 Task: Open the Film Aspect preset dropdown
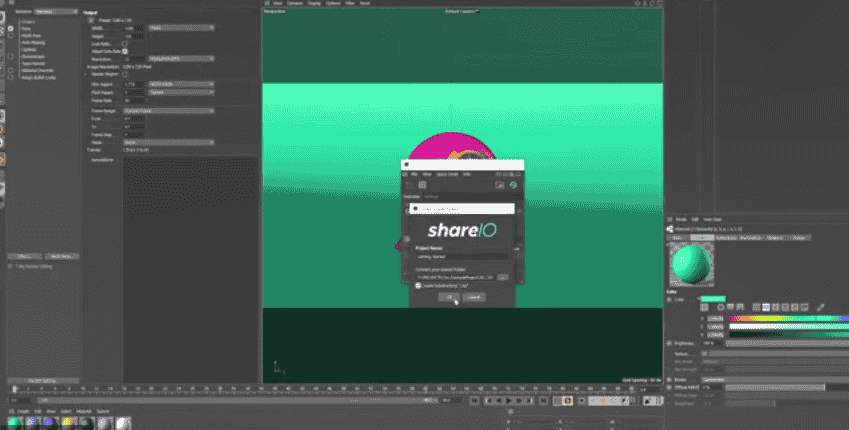(x=181, y=84)
